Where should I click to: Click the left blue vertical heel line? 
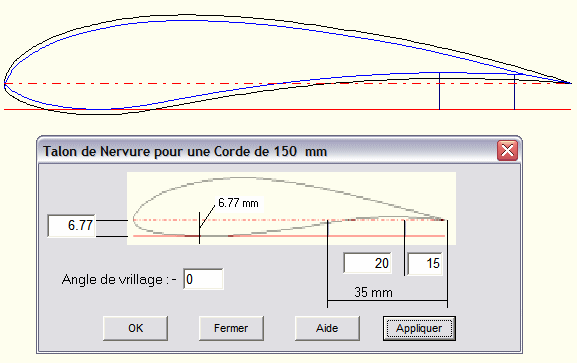tap(439, 91)
